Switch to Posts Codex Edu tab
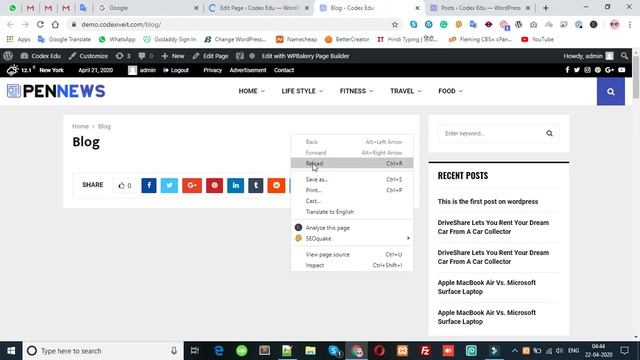Screen dimensions: 640x360 [480, 8]
